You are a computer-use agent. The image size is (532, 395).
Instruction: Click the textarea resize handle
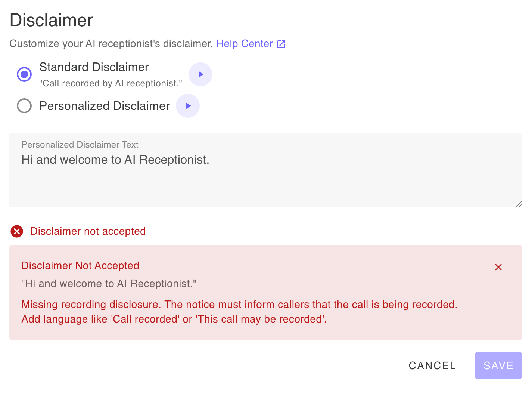(x=519, y=204)
